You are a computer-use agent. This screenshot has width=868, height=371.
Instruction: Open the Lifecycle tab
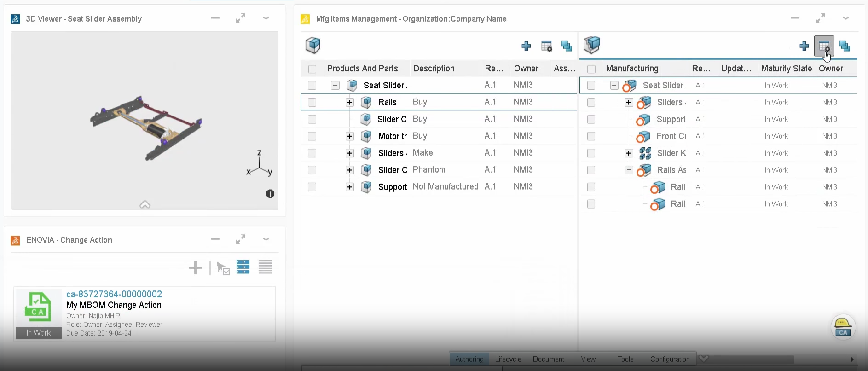508,359
